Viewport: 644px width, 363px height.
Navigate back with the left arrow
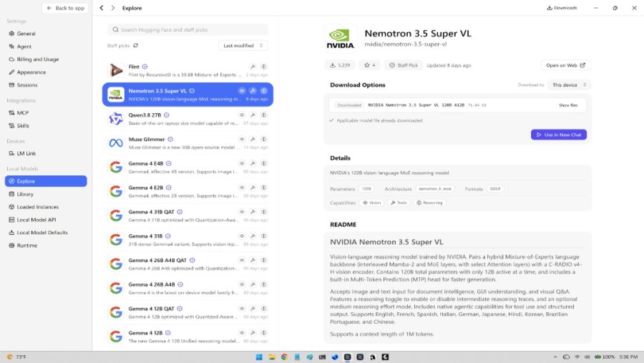(x=102, y=8)
